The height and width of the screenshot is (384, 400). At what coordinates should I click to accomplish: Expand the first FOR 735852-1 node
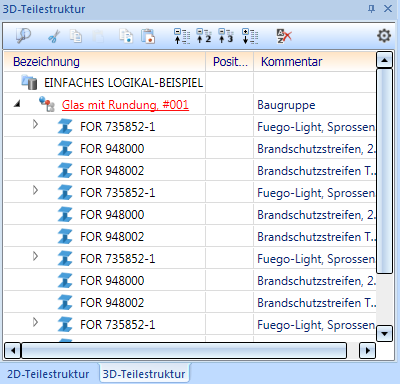pos(35,125)
